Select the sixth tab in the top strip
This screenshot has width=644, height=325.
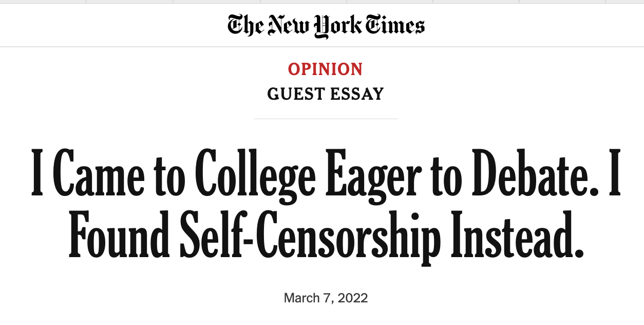click(x=477, y=2)
